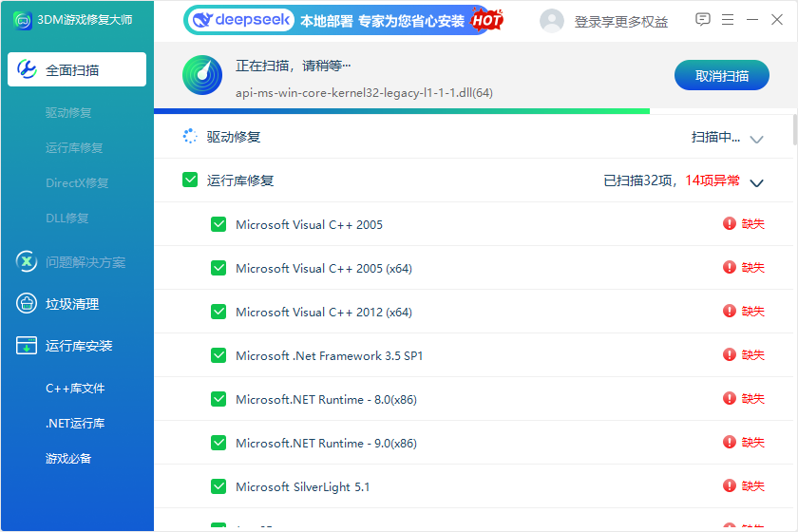Collapse the 运行库修复 section chevron
798x532 pixels.
[756, 181]
